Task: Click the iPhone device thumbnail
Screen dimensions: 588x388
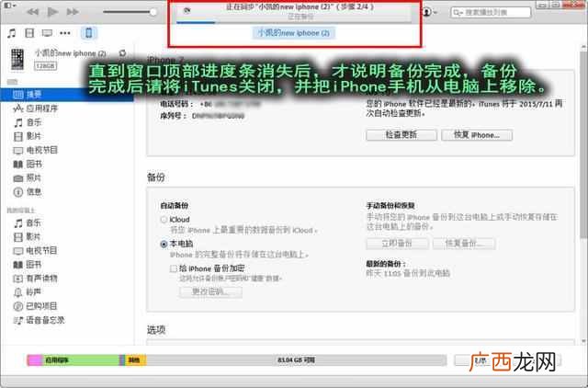Action: tap(17, 59)
